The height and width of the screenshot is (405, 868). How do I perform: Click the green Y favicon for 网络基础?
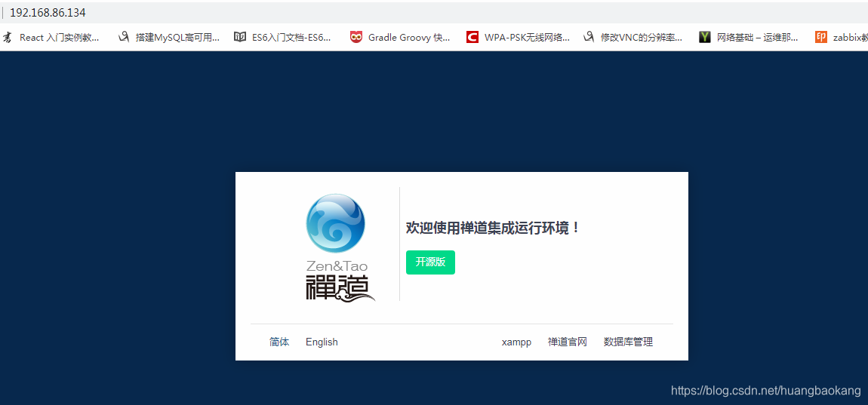coord(705,38)
